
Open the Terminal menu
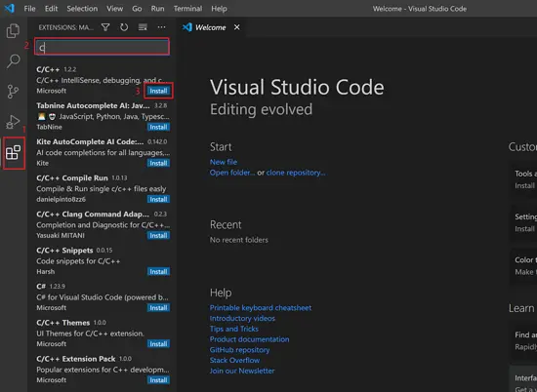click(x=187, y=9)
